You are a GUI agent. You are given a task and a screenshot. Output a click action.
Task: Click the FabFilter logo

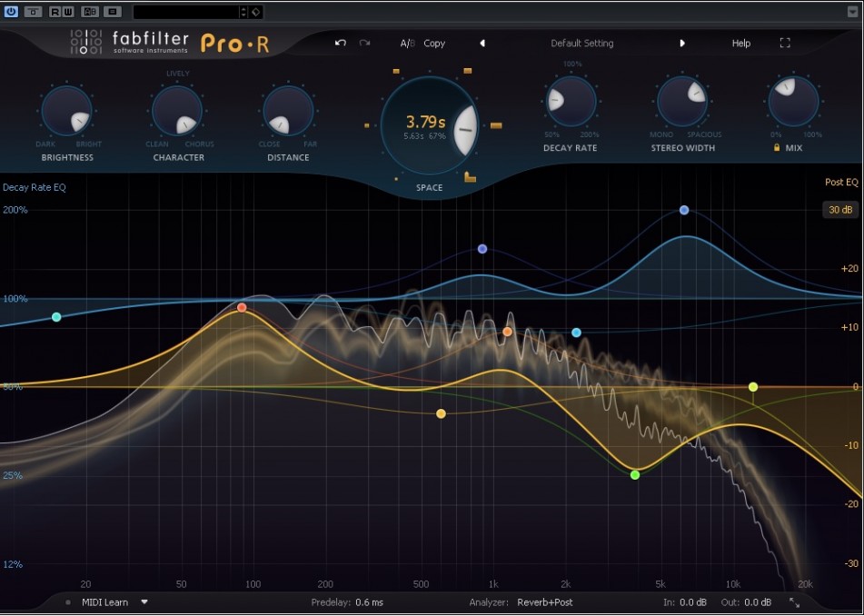130,43
